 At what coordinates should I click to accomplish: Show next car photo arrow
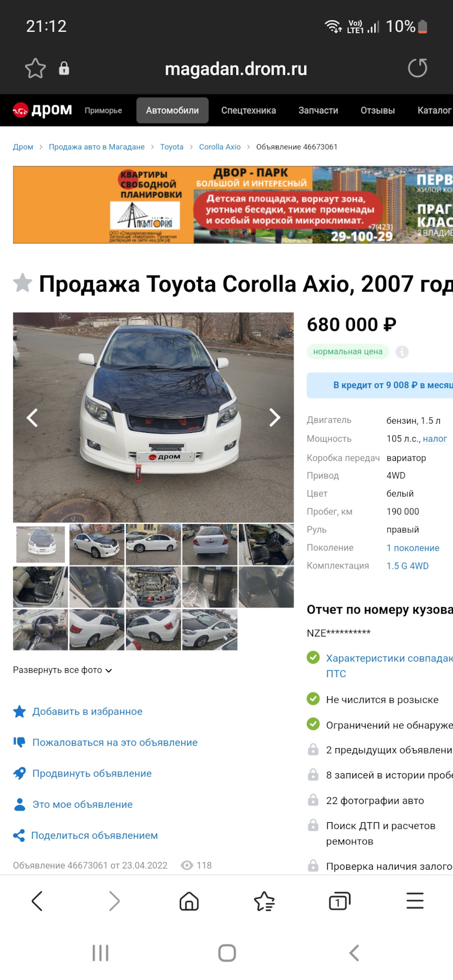tap(275, 418)
